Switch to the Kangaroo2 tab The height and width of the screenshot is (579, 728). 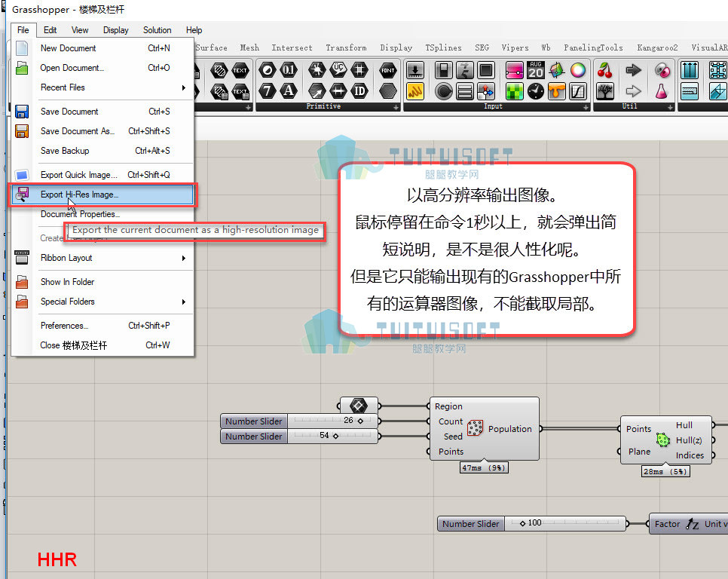click(657, 47)
